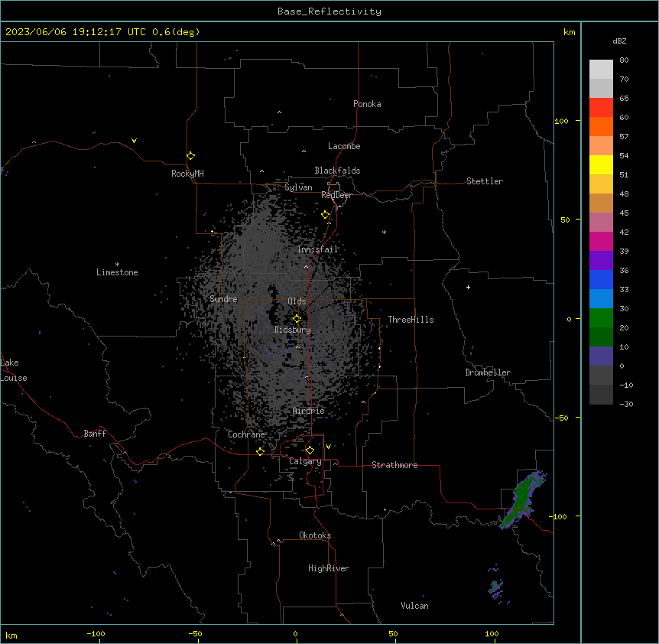This screenshot has height=644, width=659.
Task: Click yellow diamond marker above Calgary
Action: click(x=310, y=450)
